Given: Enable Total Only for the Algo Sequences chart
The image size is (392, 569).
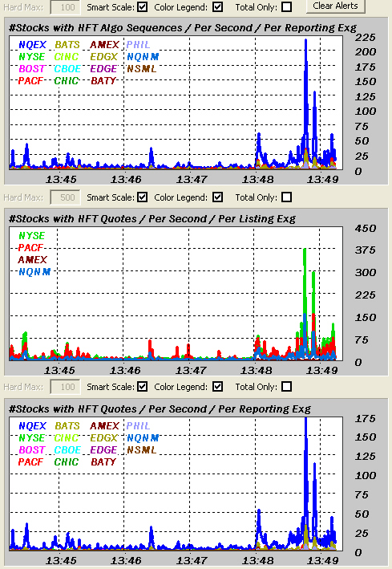Looking at the screenshot, I should coord(286,7).
